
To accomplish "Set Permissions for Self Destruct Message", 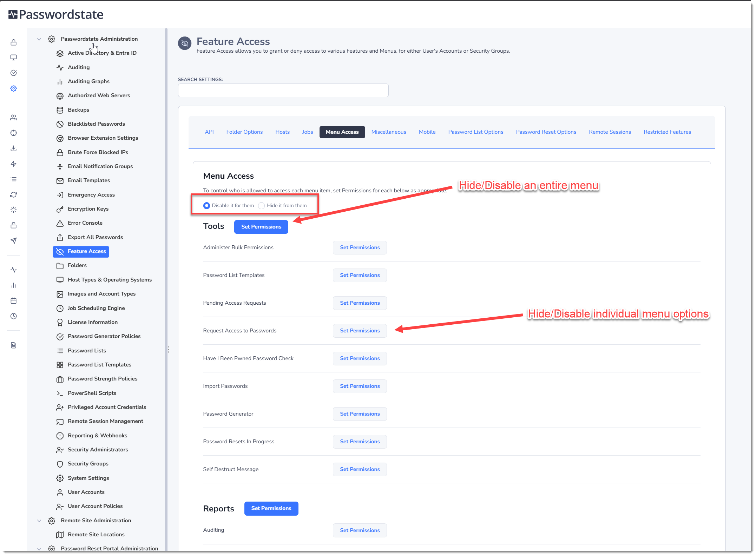I will click(x=360, y=469).
